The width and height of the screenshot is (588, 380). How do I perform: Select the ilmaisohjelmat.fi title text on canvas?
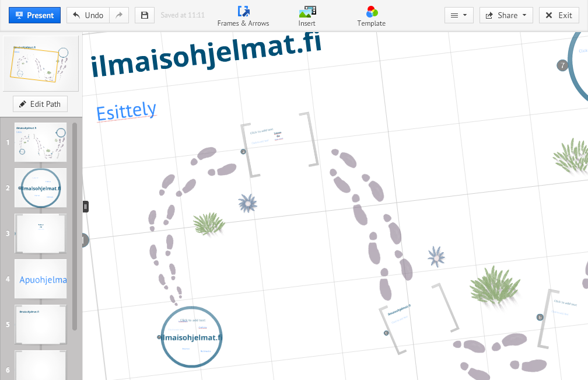(x=206, y=56)
